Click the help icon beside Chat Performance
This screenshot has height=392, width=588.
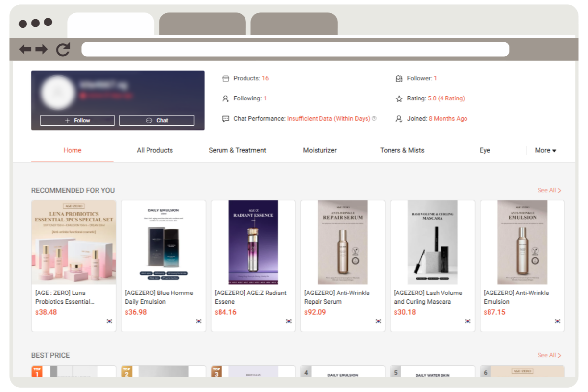374,118
